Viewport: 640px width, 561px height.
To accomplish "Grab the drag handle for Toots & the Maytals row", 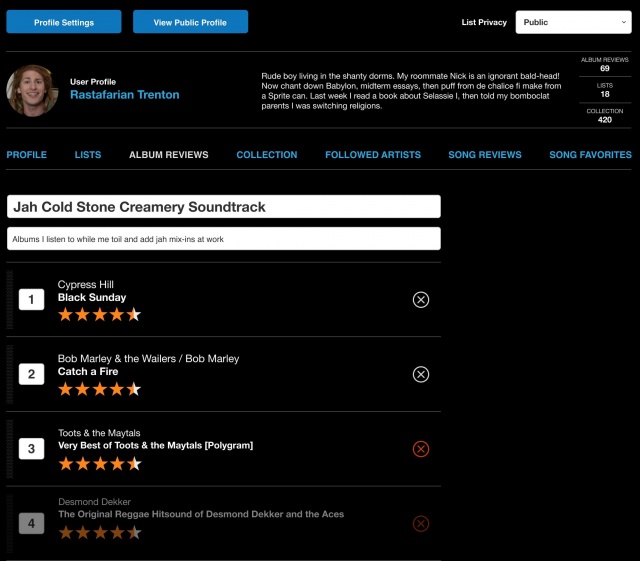I will 10,449.
